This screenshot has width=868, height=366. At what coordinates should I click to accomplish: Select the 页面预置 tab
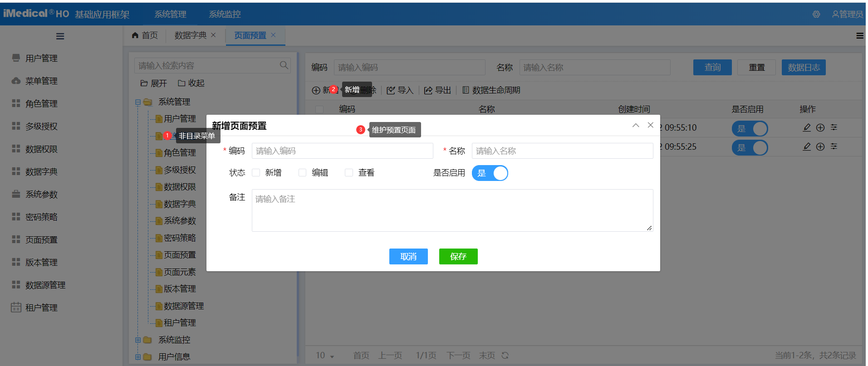tap(250, 35)
